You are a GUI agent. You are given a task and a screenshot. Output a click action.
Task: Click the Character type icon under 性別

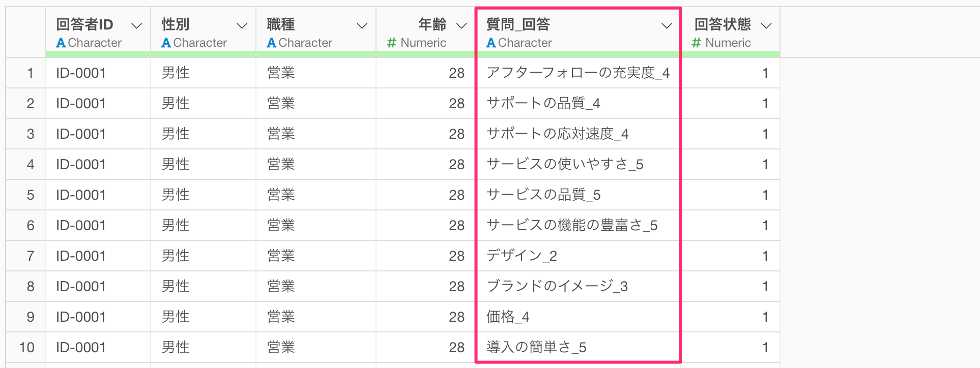(166, 43)
